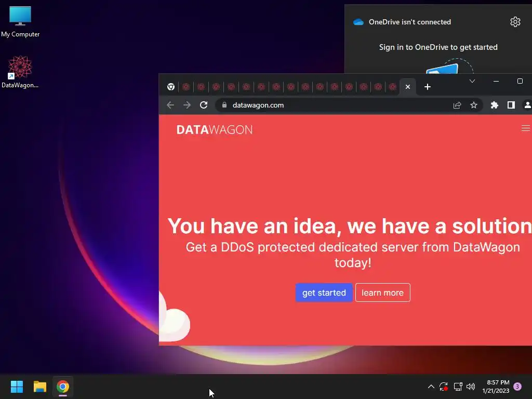The image size is (532, 399).
Task: Go back in Chrome
Action: pos(170,105)
